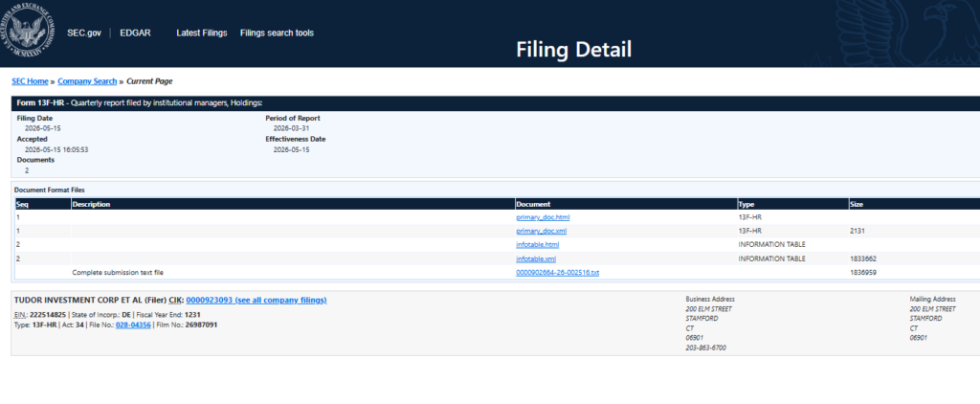Click Complete submission text file description
The width and height of the screenshot is (980, 404).
[118, 273]
